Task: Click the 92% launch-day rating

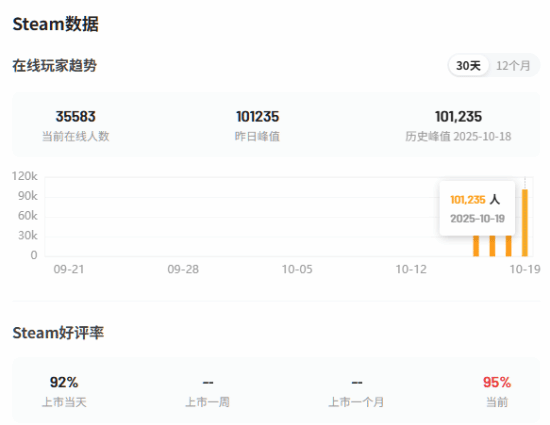Action: (64, 382)
